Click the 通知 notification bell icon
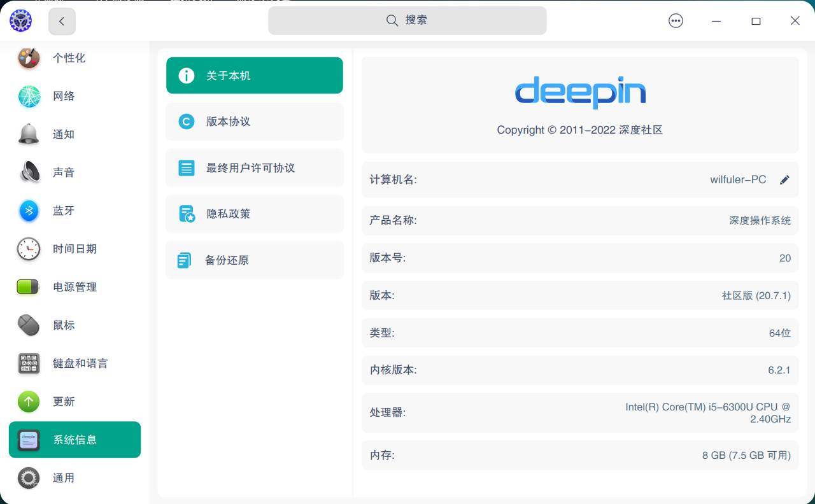The image size is (815, 504). (28, 134)
